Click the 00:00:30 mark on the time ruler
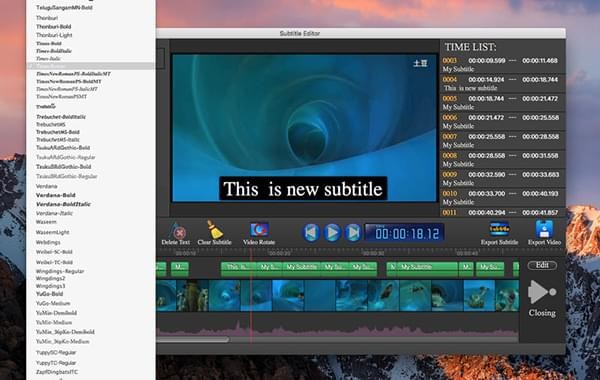The height and width of the screenshot is (380, 600). tap(373, 253)
